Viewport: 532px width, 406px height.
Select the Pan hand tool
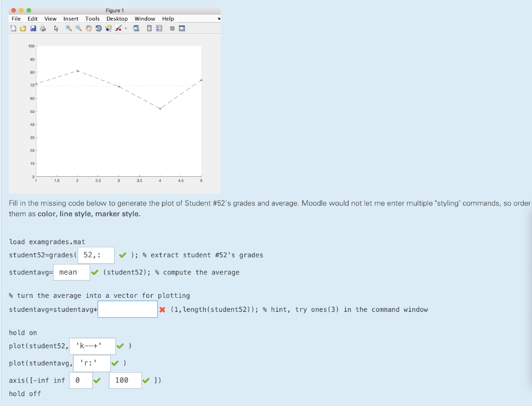88,29
